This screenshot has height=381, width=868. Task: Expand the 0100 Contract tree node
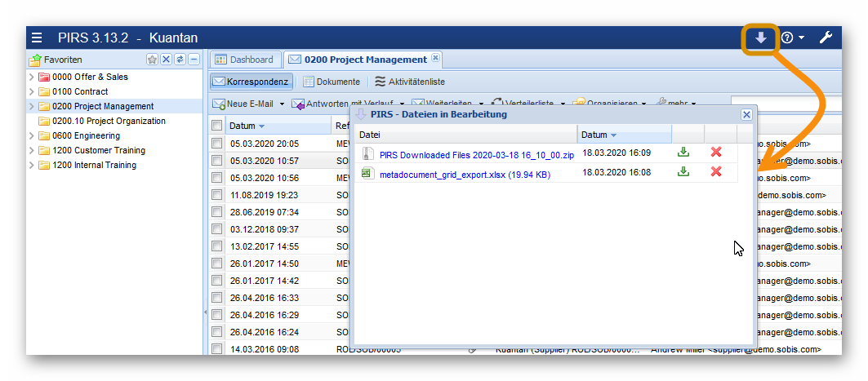(x=32, y=92)
